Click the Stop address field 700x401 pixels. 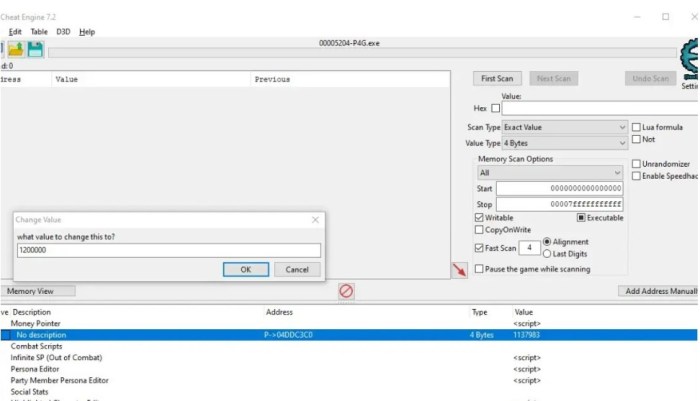click(x=559, y=204)
